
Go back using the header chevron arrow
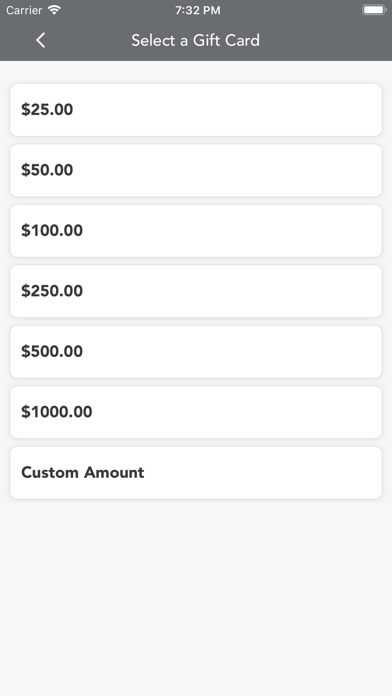[x=40, y=40]
